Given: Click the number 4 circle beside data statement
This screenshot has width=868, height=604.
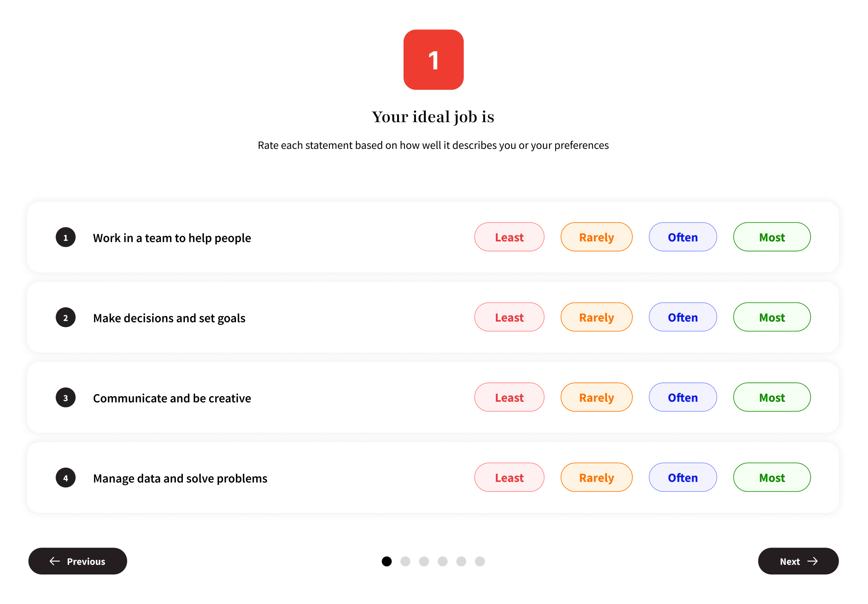Looking at the screenshot, I should (65, 478).
